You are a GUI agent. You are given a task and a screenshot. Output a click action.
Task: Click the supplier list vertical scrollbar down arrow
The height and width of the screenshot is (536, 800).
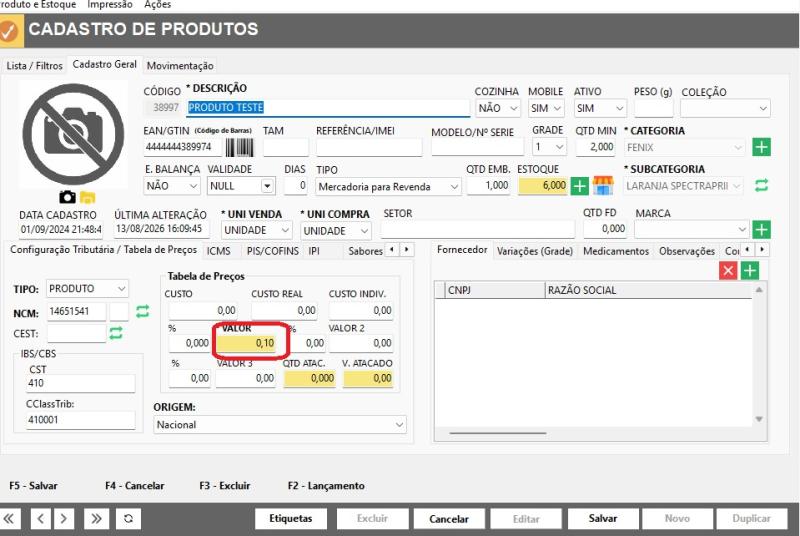pos(759,419)
